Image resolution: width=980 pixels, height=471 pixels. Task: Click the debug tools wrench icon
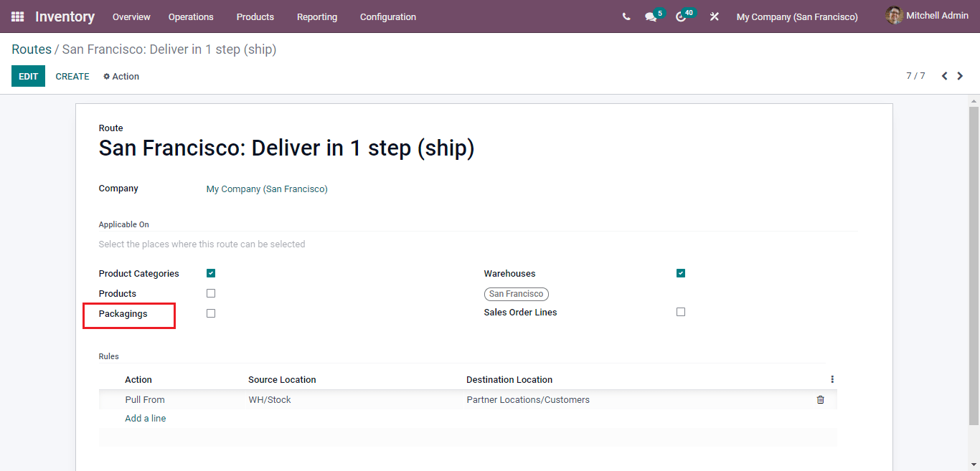[x=714, y=16]
